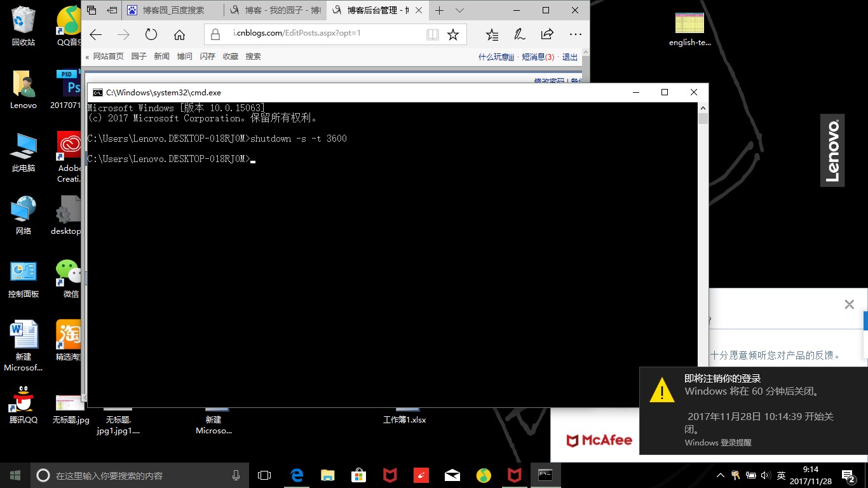
Task: Click the Edge forward arrow button
Action: (x=123, y=35)
